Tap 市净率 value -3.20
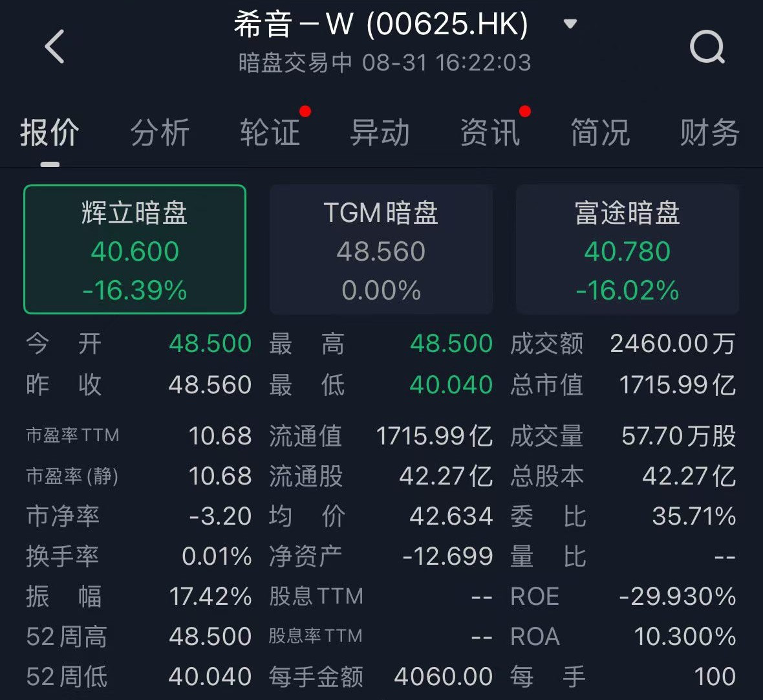This screenshot has height=700, width=763. pyautogui.click(x=220, y=516)
